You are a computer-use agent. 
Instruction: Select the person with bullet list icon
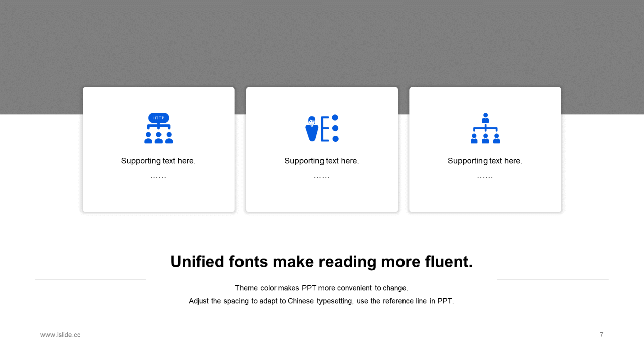pos(322,128)
